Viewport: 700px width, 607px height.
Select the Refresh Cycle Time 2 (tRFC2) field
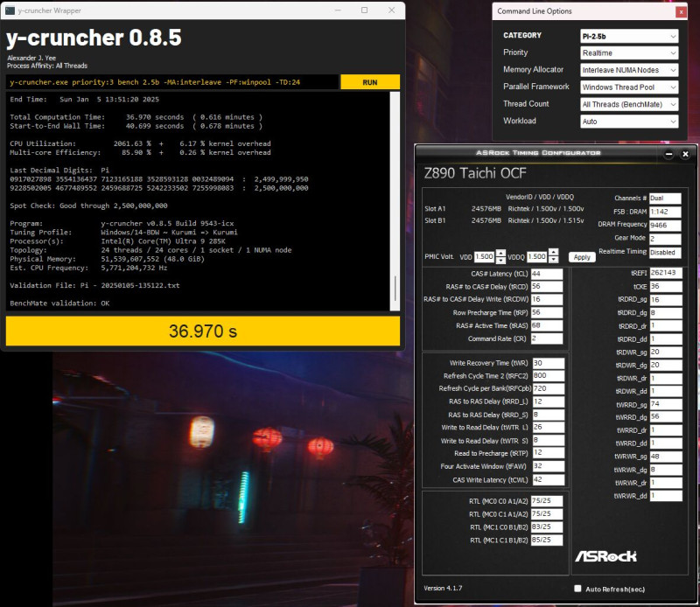tap(549, 375)
